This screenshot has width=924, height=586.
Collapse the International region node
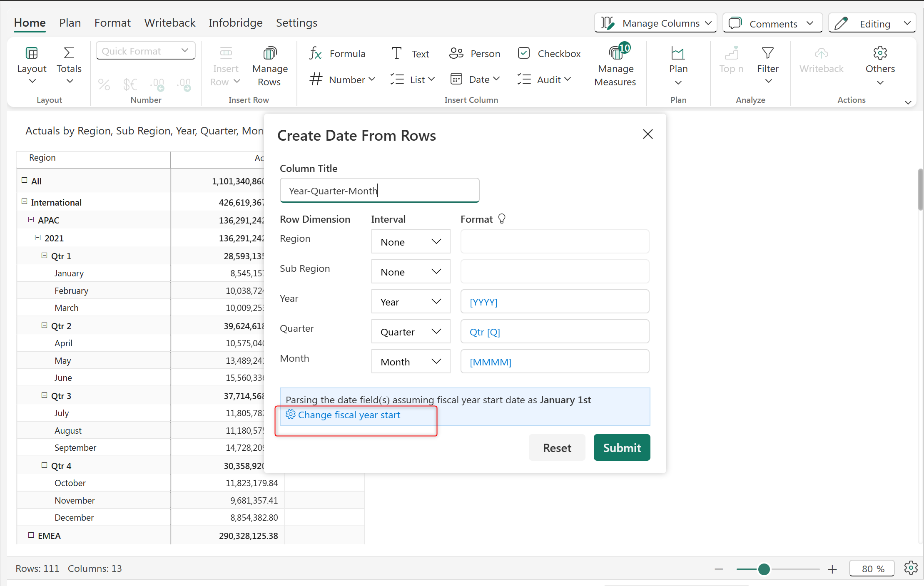24,202
